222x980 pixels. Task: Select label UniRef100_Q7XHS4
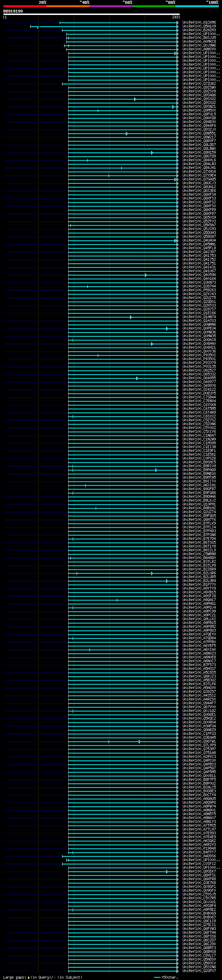click(199, 172)
